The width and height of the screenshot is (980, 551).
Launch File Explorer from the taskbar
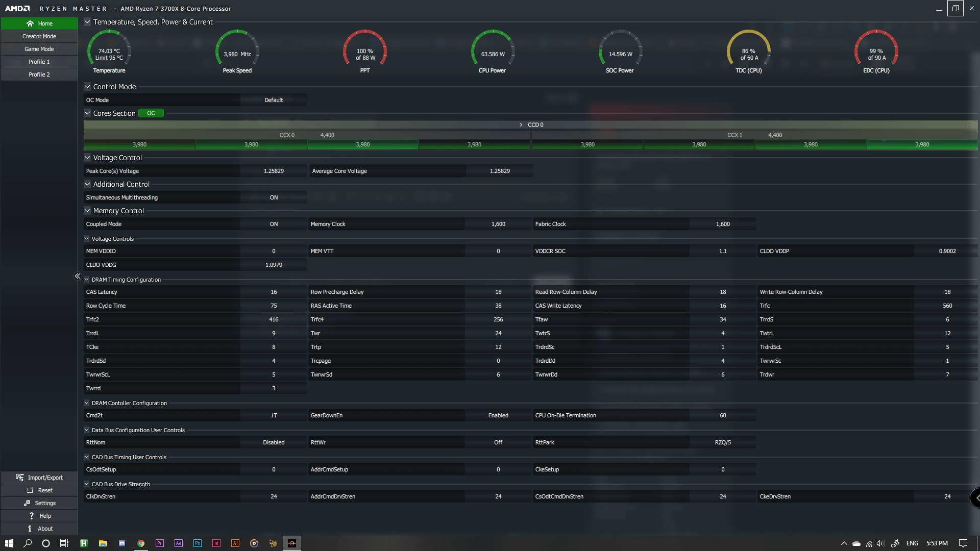click(x=103, y=543)
